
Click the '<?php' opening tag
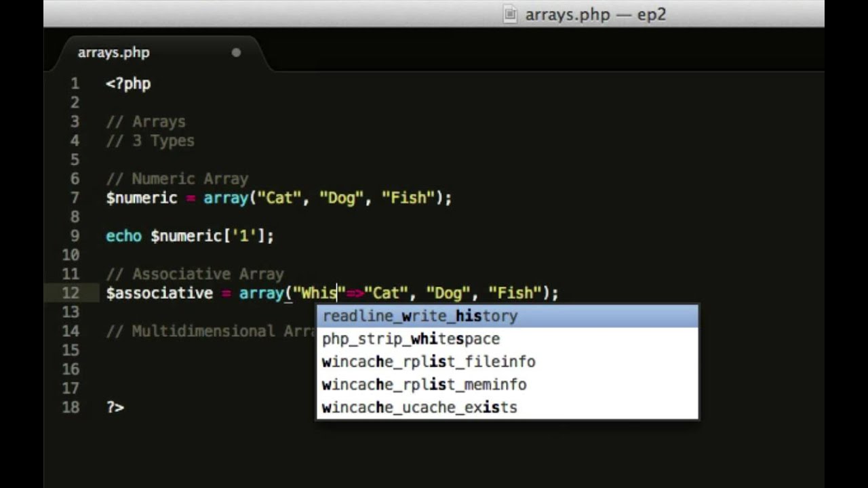128,84
